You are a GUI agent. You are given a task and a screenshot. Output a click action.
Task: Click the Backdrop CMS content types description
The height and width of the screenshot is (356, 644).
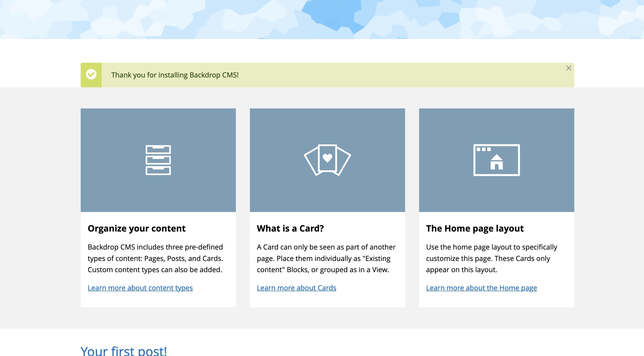click(155, 258)
